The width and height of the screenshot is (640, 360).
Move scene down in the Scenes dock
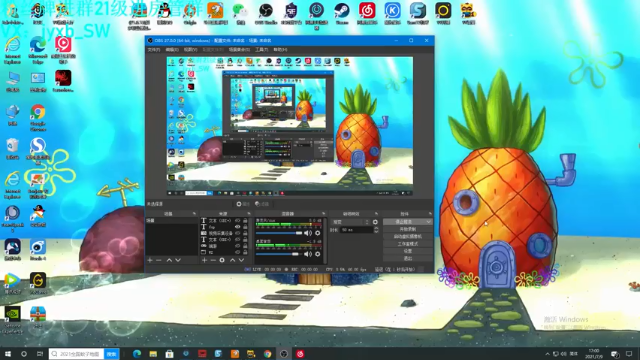pyautogui.click(x=178, y=260)
